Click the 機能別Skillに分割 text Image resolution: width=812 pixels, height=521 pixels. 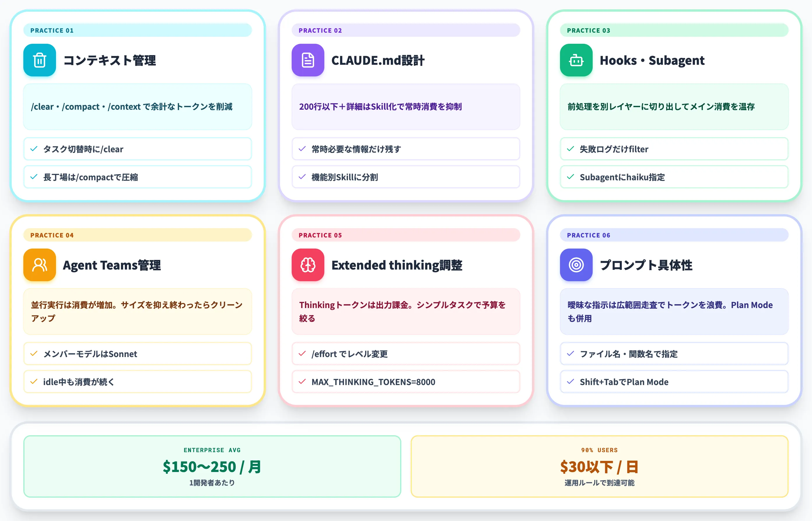pos(345,177)
